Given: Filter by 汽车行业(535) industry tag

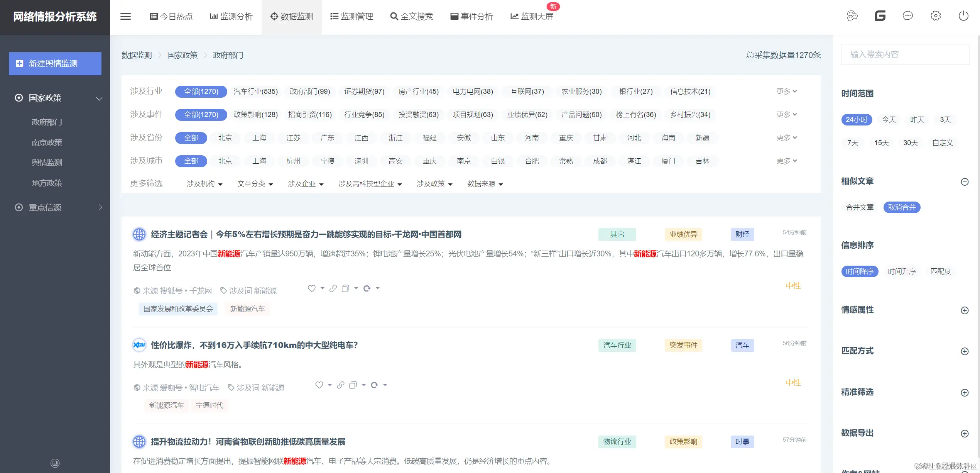Looking at the screenshot, I should (255, 92).
